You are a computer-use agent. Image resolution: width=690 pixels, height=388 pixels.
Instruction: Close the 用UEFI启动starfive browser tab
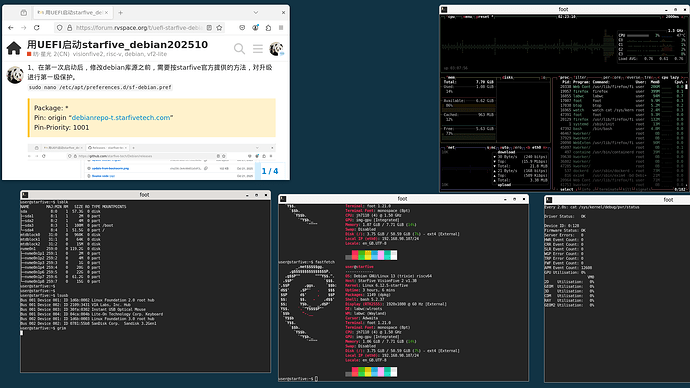click(106, 13)
